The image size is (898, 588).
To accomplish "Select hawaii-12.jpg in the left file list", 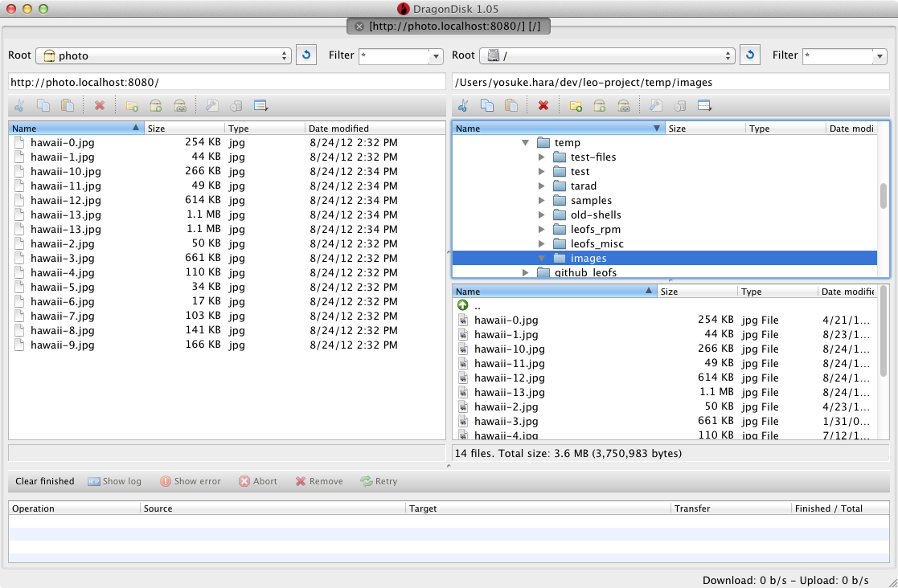I will (x=66, y=200).
